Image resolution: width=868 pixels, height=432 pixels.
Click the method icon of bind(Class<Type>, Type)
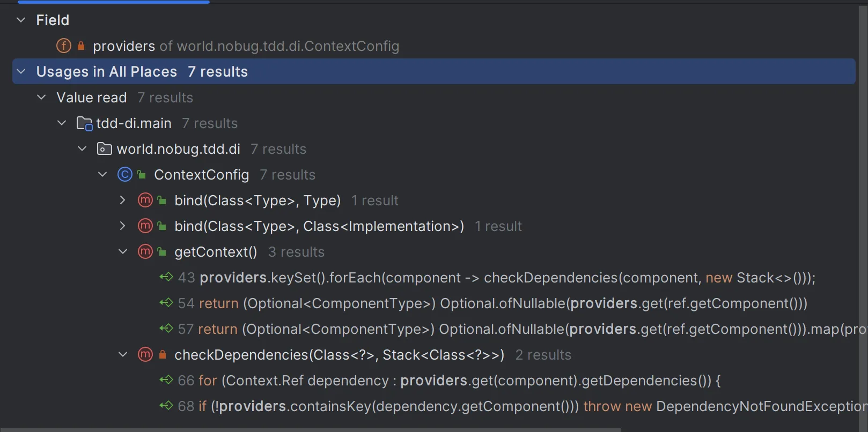coord(145,200)
